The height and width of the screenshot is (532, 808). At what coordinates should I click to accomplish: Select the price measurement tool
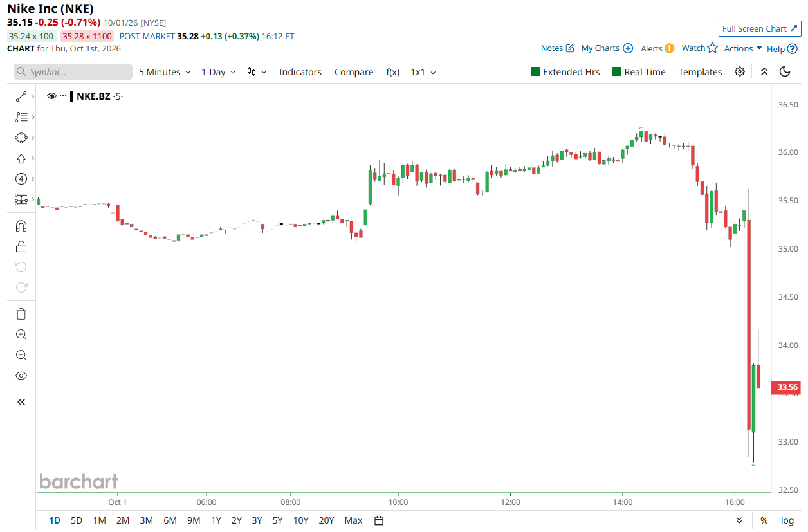(x=21, y=199)
